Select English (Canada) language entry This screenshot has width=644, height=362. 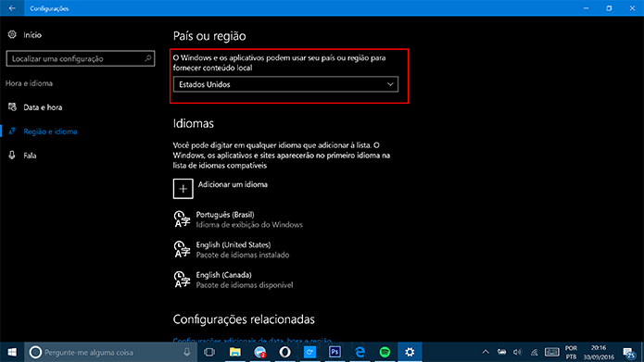(244, 280)
